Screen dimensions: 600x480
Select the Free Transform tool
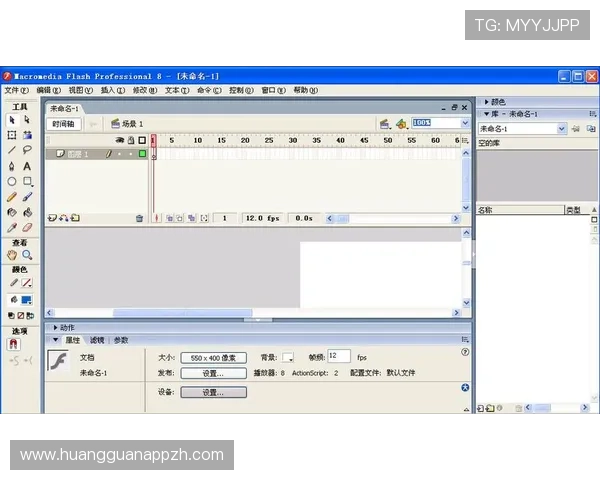(x=12, y=135)
